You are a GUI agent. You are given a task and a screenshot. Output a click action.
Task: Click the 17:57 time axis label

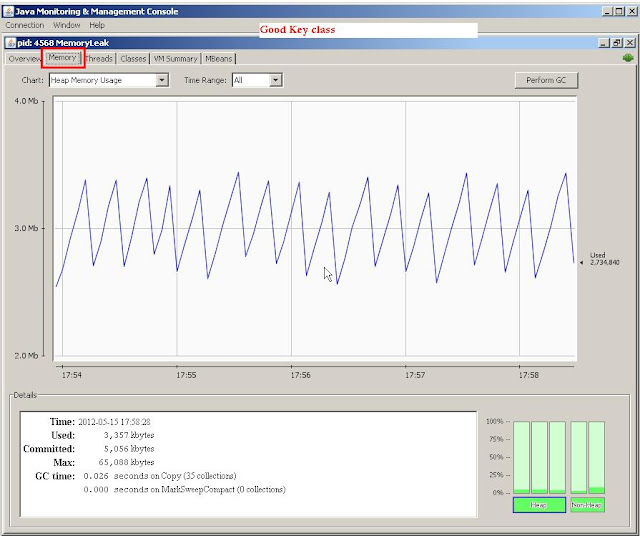[x=415, y=375]
